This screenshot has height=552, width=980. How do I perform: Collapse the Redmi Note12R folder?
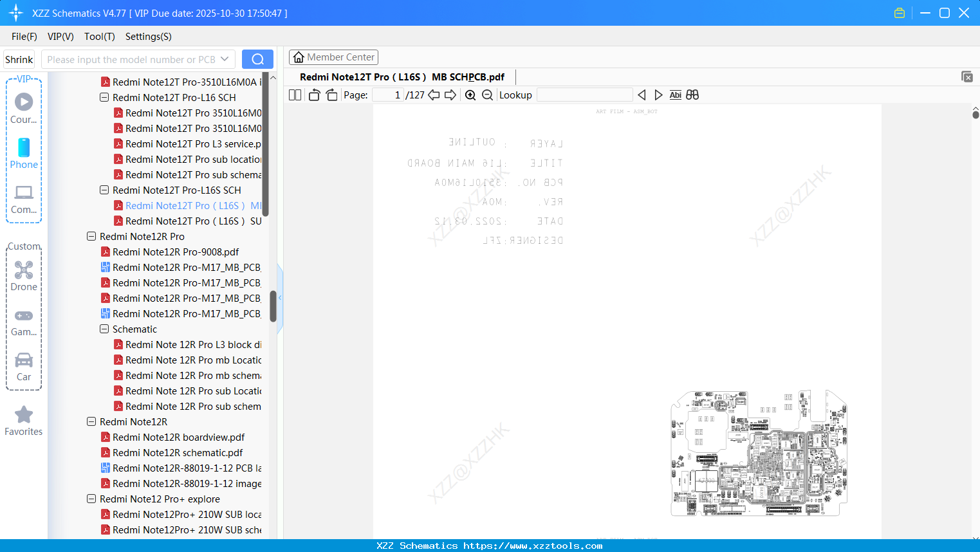tap(91, 421)
